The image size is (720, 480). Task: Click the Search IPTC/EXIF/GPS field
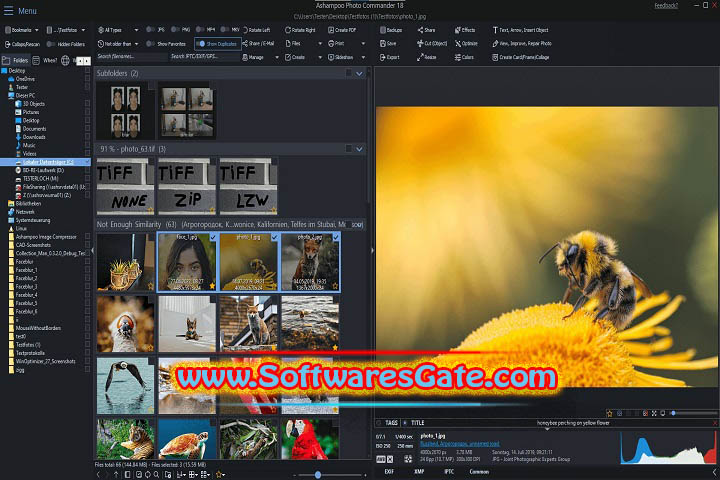point(204,56)
